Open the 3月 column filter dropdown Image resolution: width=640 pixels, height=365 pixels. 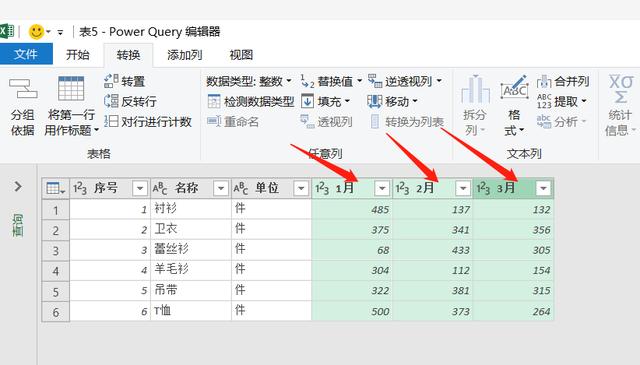543,188
